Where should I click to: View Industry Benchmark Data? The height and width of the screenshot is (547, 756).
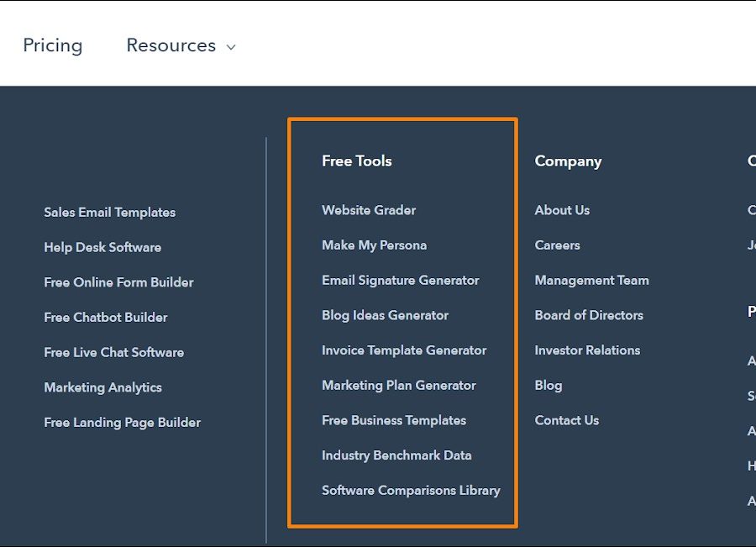point(396,455)
